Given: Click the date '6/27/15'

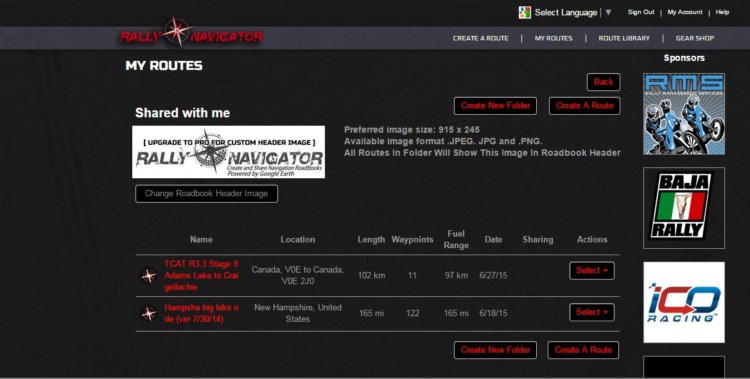Looking at the screenshot, I should pos(493,276).
